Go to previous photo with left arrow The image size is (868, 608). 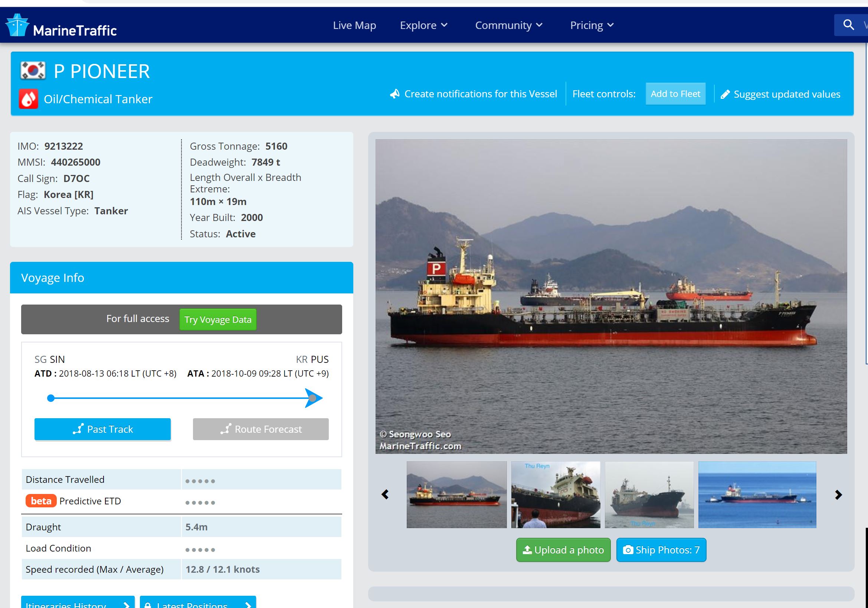385,494
